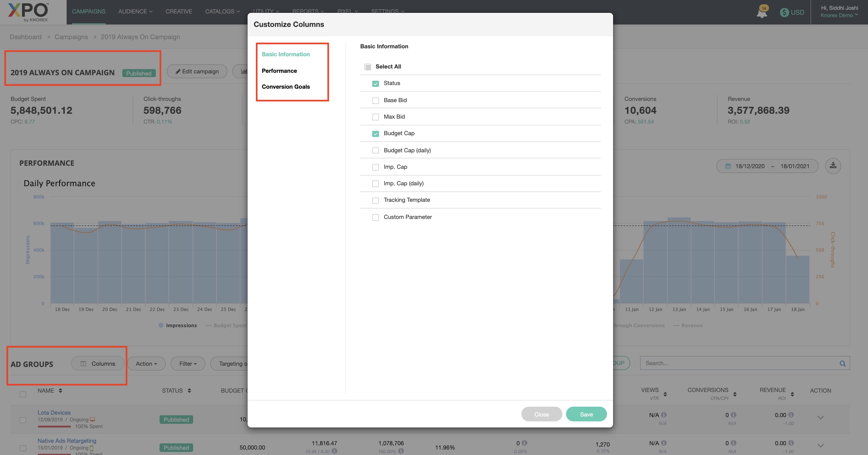Click the NAME column sort arrows

(x=60, y=390)
